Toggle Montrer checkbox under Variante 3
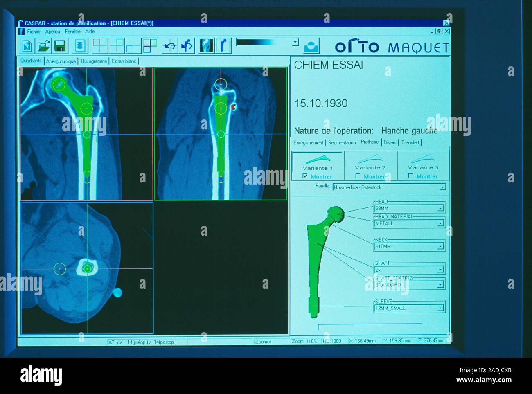The height and width of the screenshot is (394, 532). tap(410, 176)
